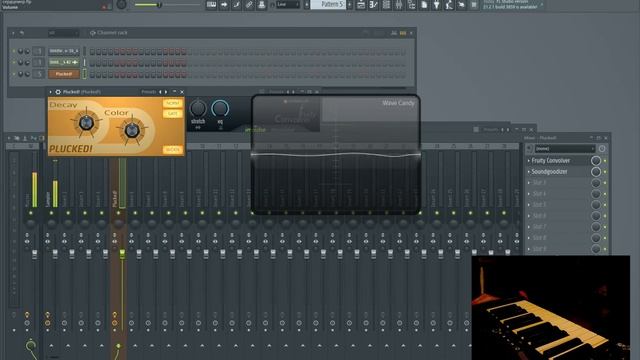Image resolution: width=640 pixels, height=360 pixels.
Task: Open the Channel rack menu arrow
Action: (13, 33)
